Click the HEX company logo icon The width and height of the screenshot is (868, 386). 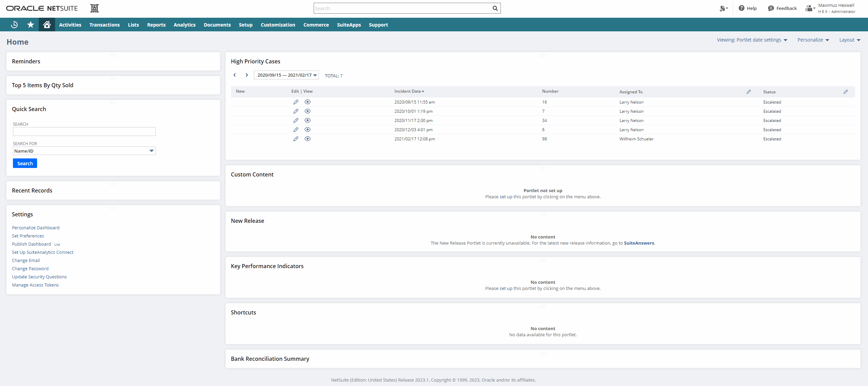(x=95, y=8)
